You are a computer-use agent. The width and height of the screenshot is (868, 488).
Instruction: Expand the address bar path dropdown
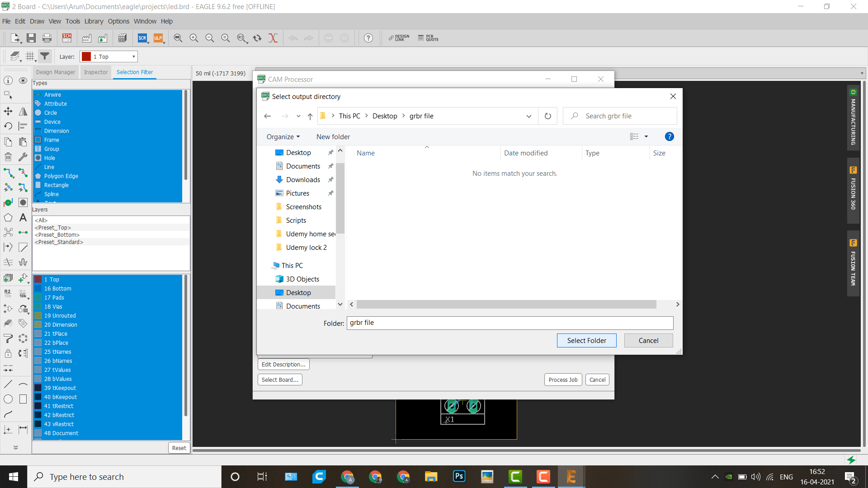[528, 116]
